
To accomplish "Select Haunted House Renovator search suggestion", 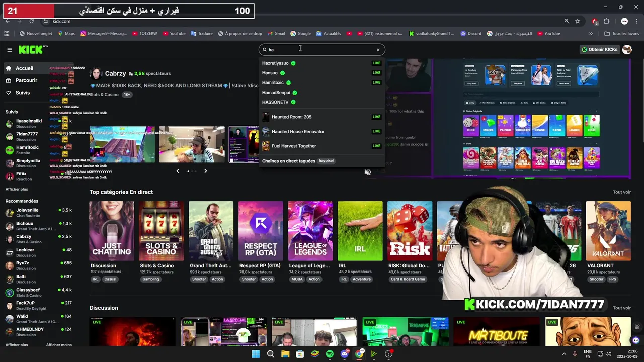I will pos(322,131).
